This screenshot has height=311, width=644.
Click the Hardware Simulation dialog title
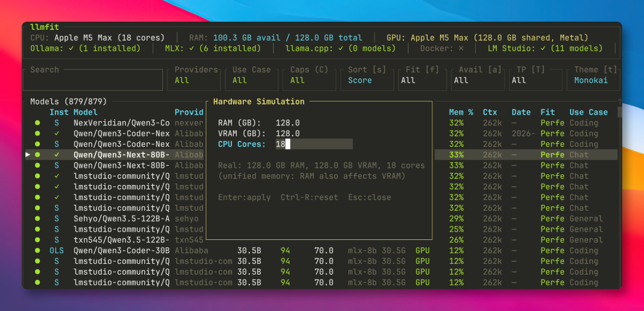click(259, 101)
